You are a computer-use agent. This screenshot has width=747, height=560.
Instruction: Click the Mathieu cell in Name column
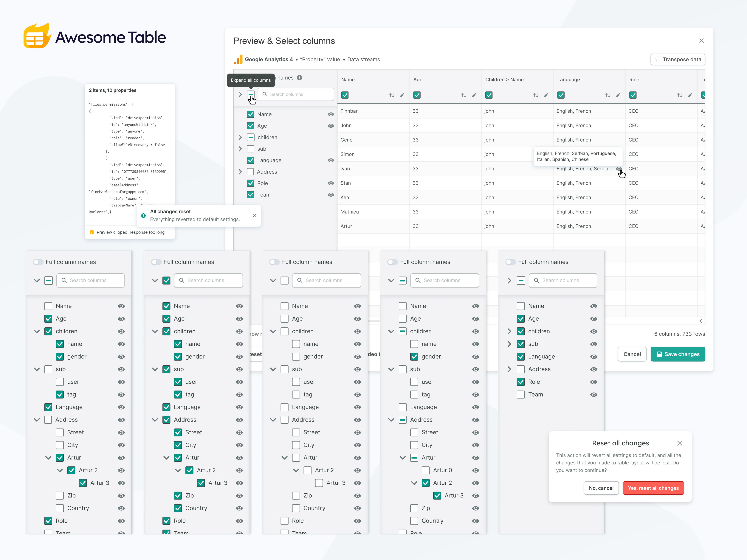coord(373,212)
